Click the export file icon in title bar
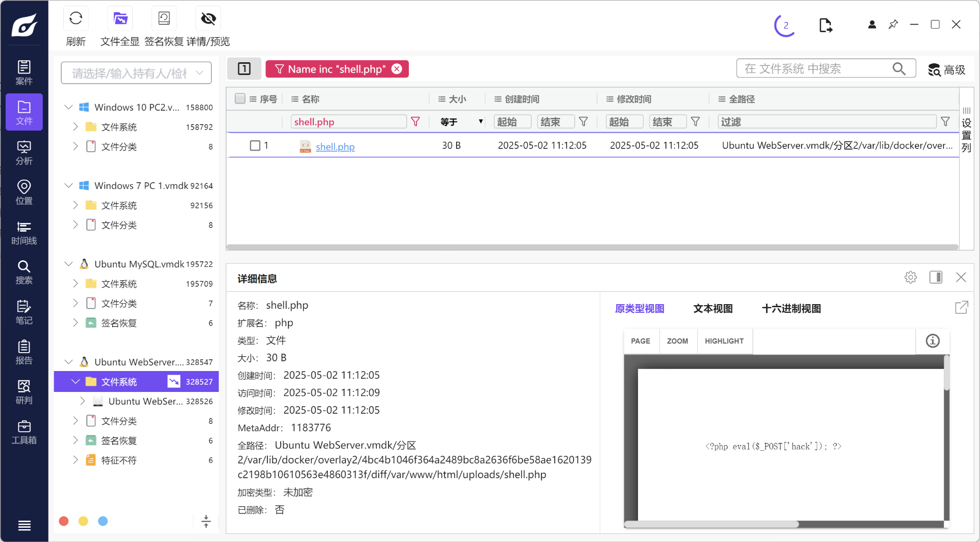Screen dimensions: 980x542 [825, 25]
